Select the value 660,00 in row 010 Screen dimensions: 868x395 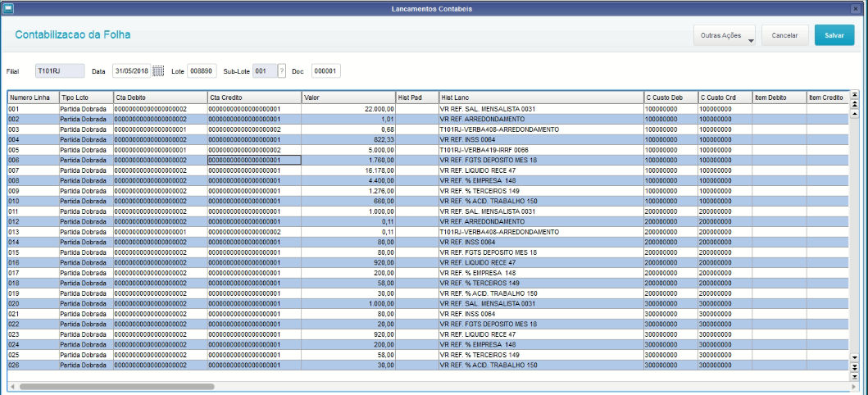point(348,201)
